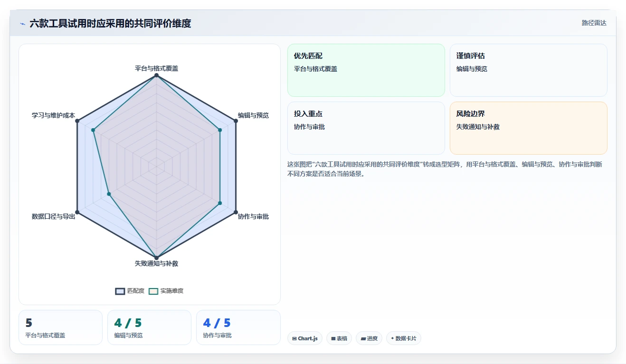Viewport: 626px width, 364px height.
Task: Click 平台与格式覆盖 text in the 优先匹配 card
Action: pos(315,69)
